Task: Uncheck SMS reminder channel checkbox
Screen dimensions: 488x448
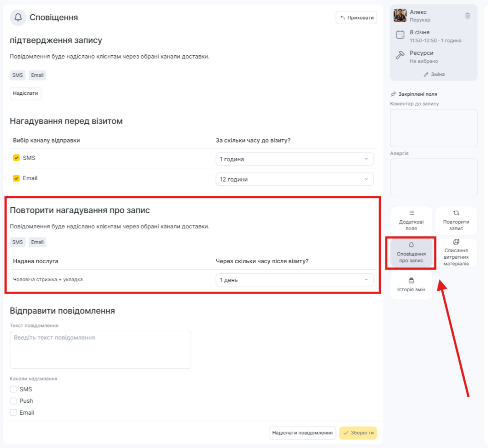Action: (16, 158)
